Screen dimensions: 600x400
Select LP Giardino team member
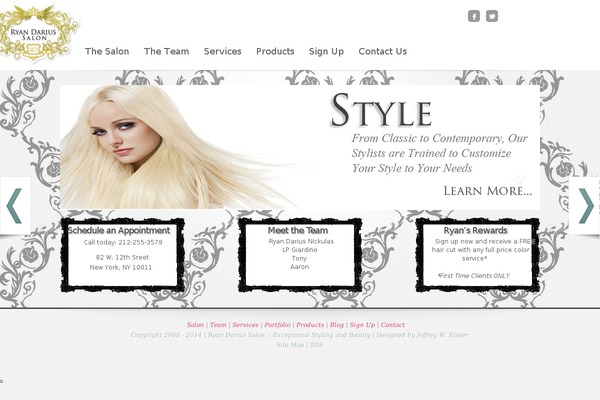(x=300, y=250)
